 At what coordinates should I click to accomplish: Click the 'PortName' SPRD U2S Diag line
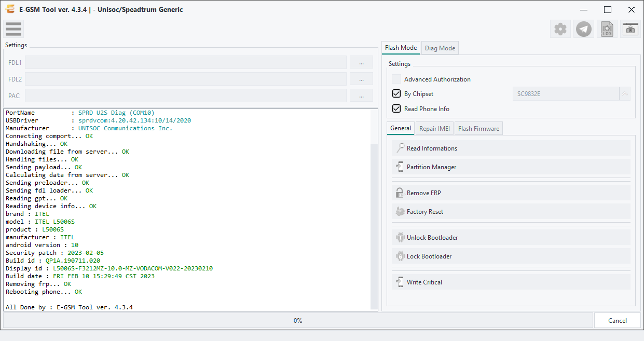tap(80, 113)
